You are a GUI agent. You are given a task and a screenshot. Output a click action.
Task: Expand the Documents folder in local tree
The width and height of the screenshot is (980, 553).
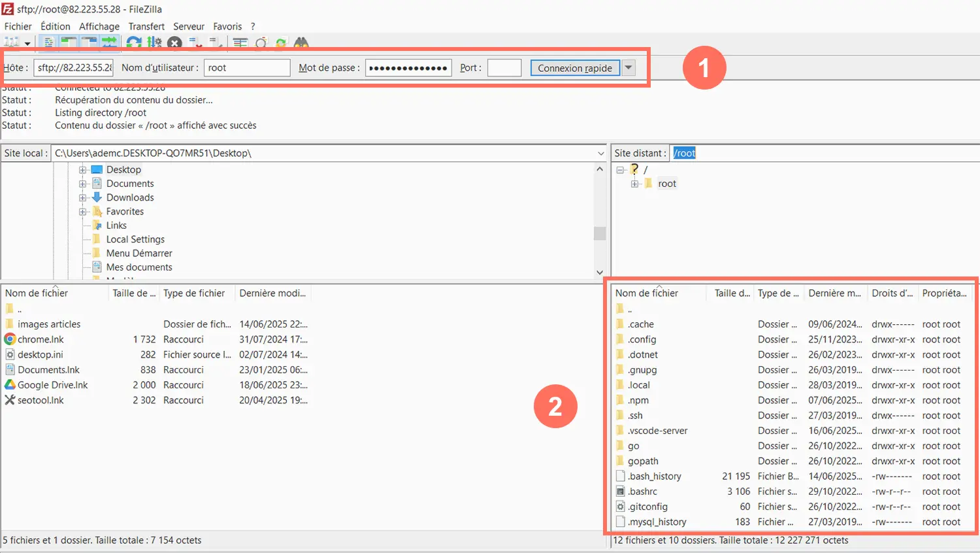click(x=83, y=184)
